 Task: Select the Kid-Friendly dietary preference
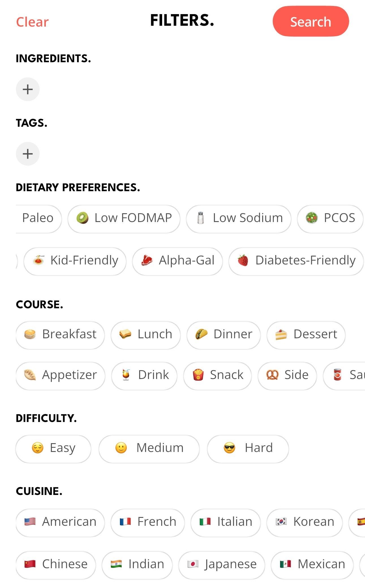click(x=75, y=261)
